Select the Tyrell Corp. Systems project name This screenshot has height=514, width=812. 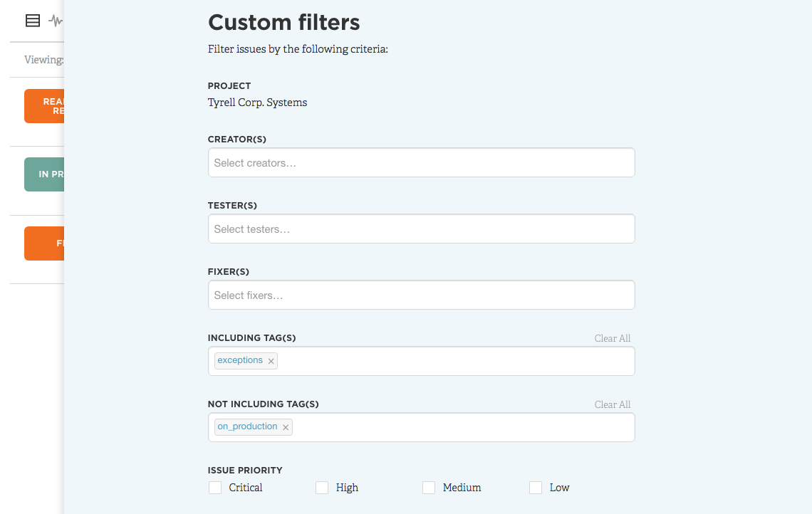pyautogui.click(x=256, y=103)
